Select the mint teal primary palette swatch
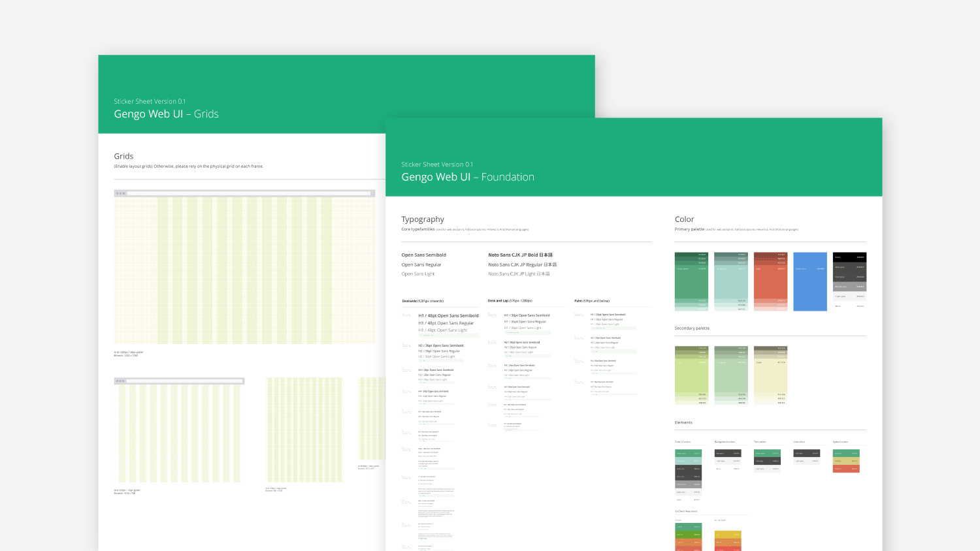Screen dimensions: 980x551 click(x=730, y=281)
